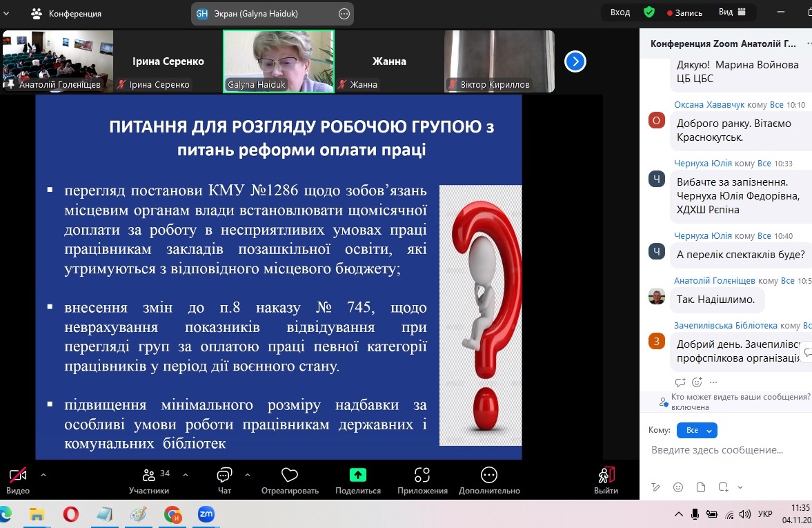
Task: Click the green Поделиться share screen button
Action: pos(358,481)
